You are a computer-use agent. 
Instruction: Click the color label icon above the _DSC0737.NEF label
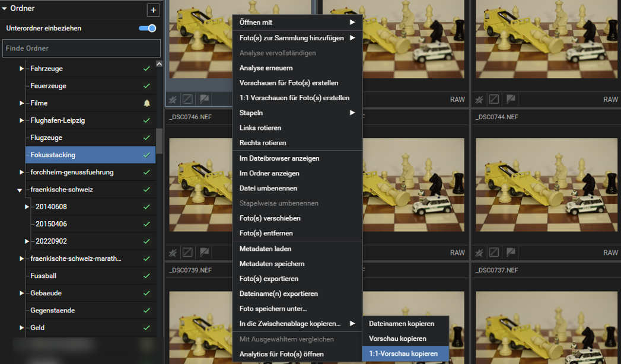pos(494,253)
